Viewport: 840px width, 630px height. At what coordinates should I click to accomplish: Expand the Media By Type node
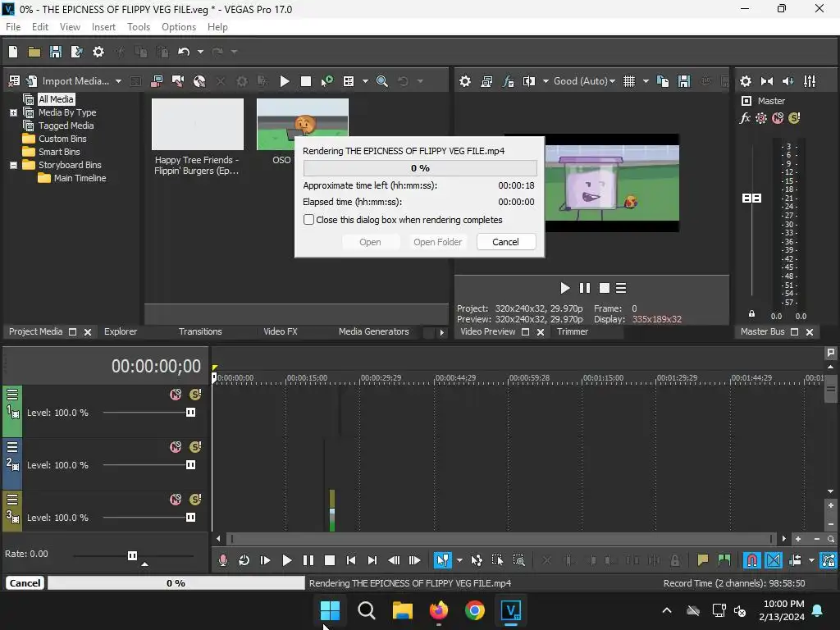13,112
